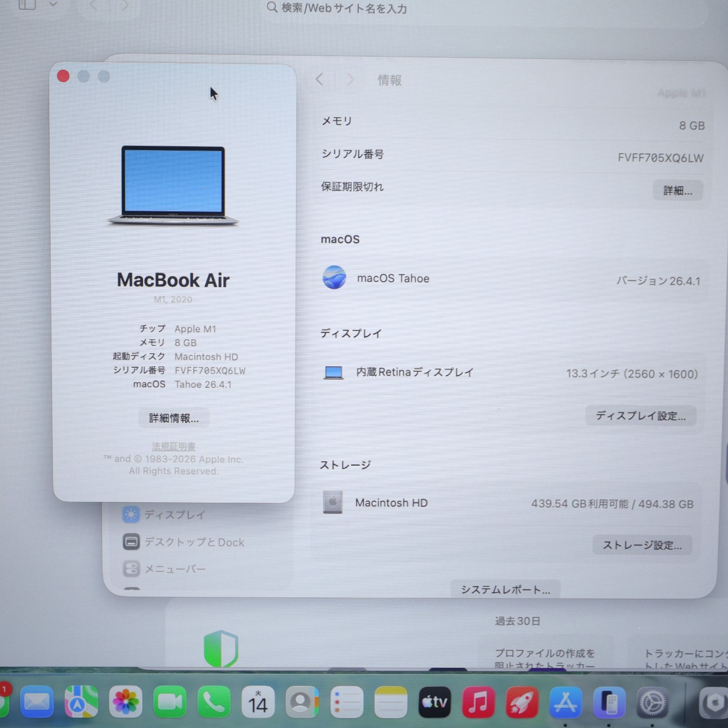Screen dimensions: 728x728
Task: Open iPhone Mirroring in the Dock
Action: pyautogui.click(x=609, y=702)
